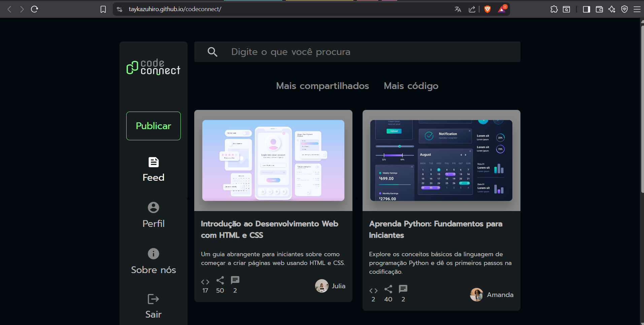Click the author name Julia
644x325 pixels.
[x=339, y=286]
